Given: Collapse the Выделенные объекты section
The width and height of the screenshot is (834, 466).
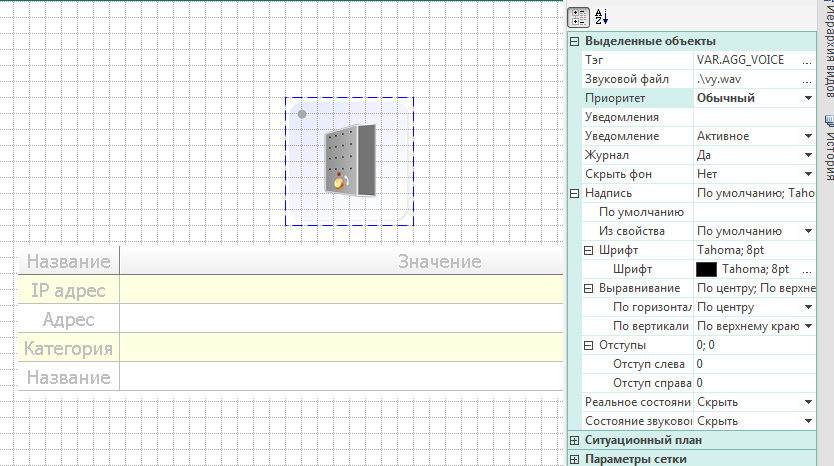Looking at the screenshot, I should click(574, 42).
